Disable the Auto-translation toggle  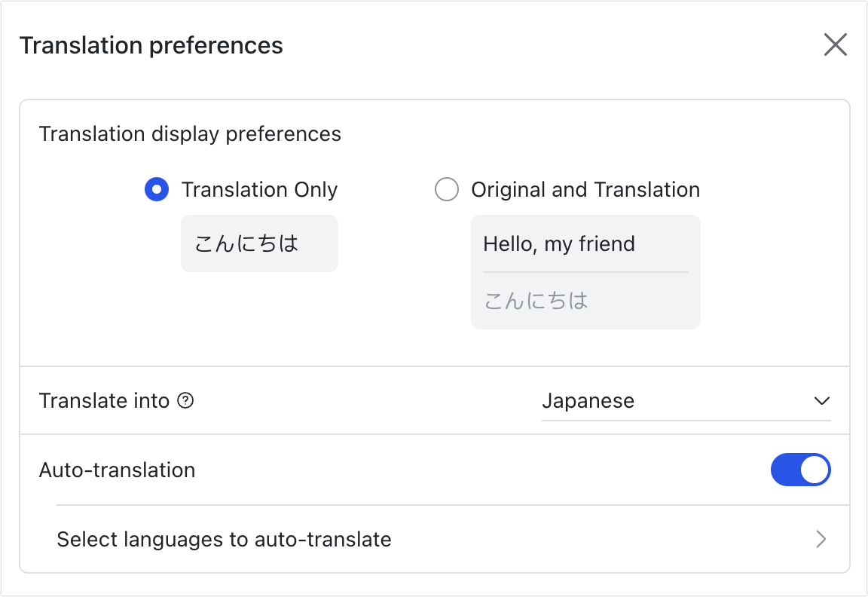pos(801,470)
